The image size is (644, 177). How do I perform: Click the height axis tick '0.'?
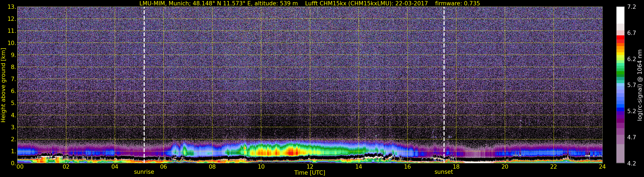[13, 163]
